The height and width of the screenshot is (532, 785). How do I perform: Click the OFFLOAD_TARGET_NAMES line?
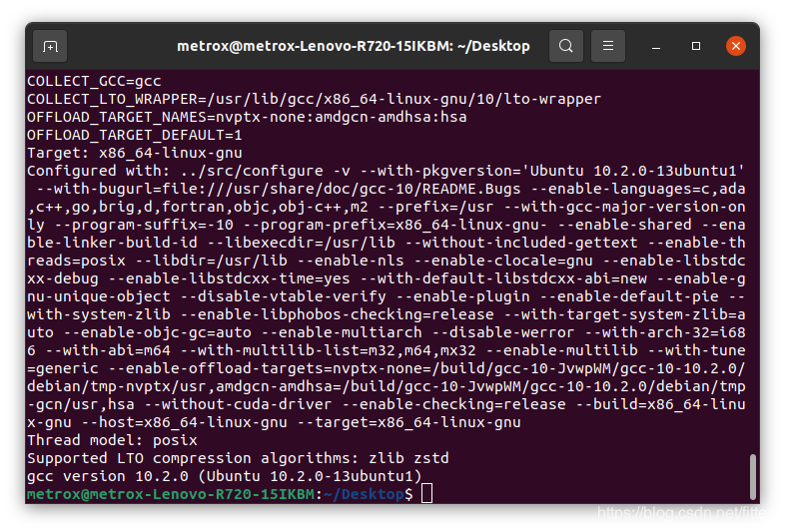click(x=247, y=117)
